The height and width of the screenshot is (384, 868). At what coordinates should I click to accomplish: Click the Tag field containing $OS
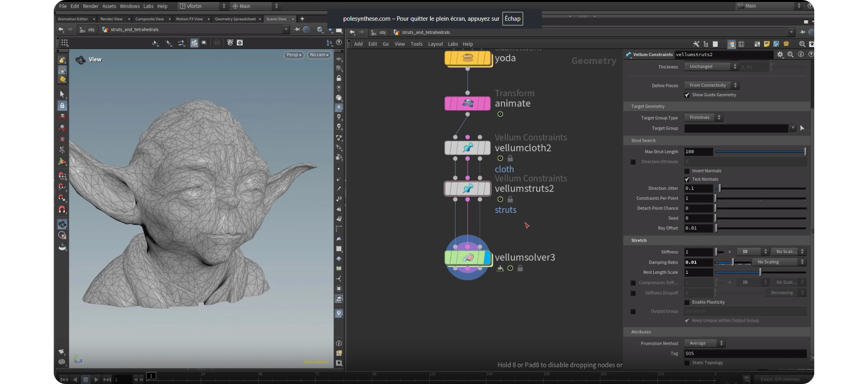tap(745, 353)
